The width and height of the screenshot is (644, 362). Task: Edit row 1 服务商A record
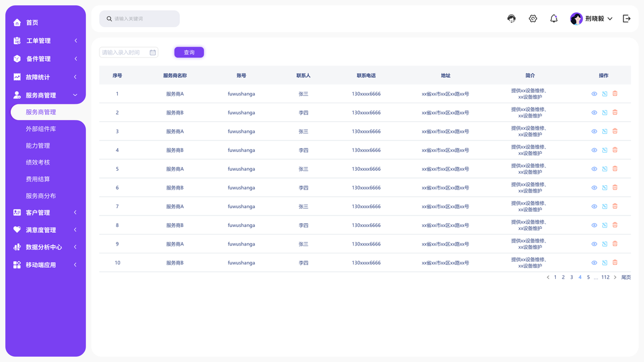(605, 94)
